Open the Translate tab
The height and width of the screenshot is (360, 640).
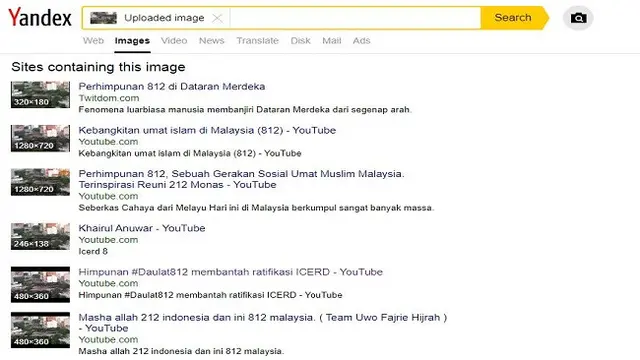click(x=258, y=41)
